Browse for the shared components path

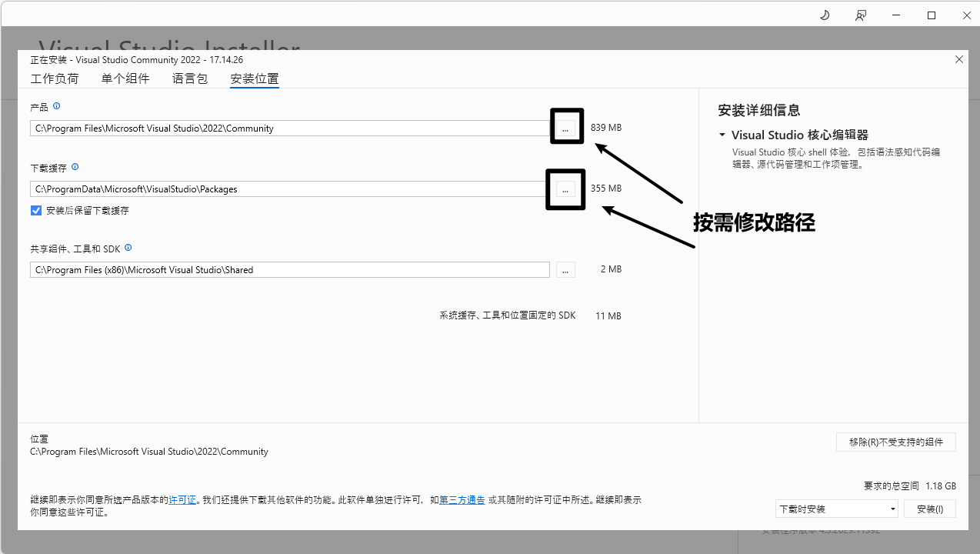565,269
